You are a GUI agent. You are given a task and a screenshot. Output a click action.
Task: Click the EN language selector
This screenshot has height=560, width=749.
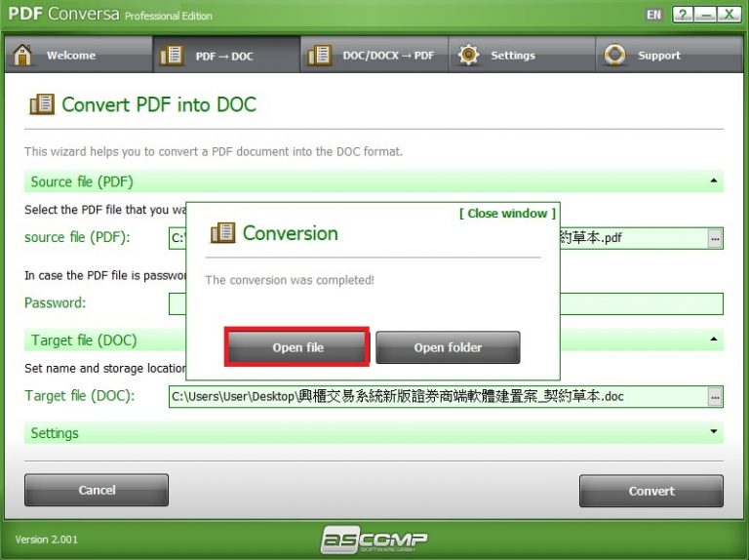(x=654, y=15)
